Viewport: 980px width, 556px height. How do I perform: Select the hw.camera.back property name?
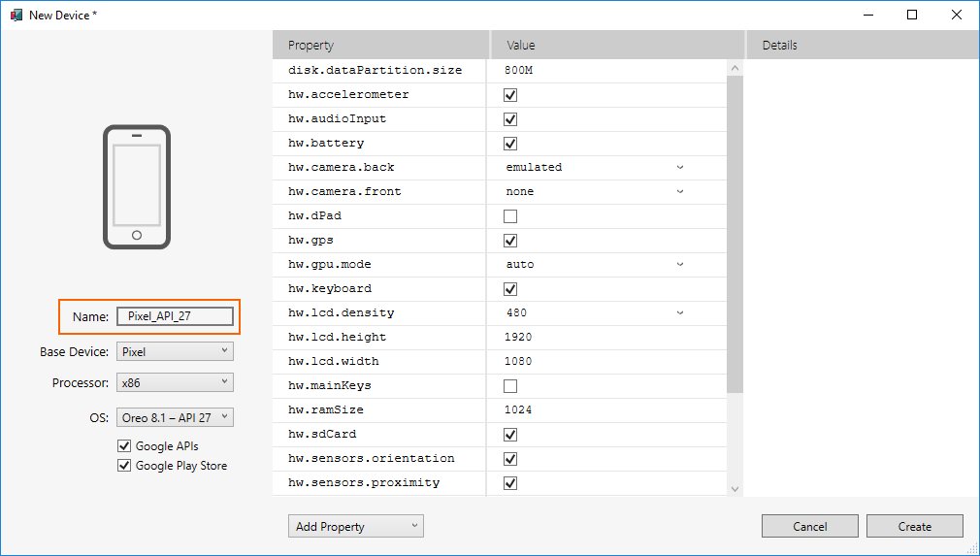click(x=342, y=168)
